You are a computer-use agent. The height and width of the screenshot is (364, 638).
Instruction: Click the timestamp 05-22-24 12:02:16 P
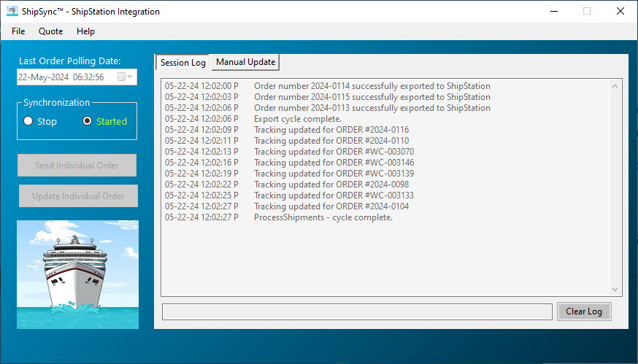201,163
